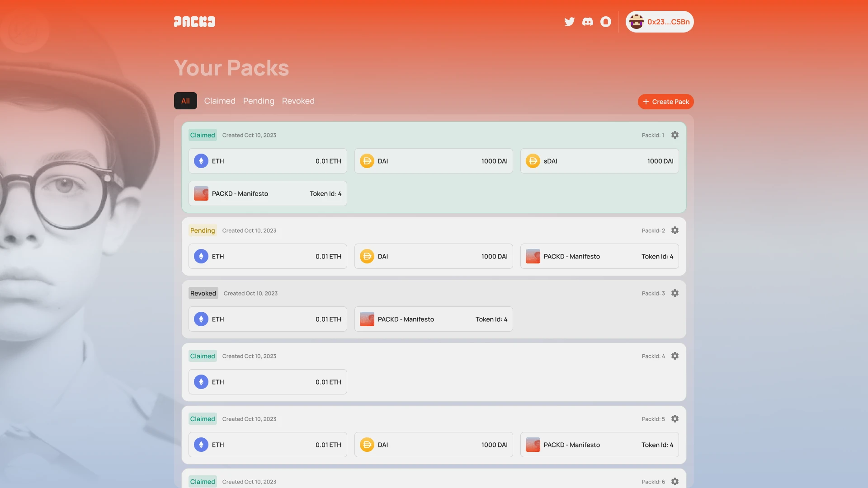Click the DAI token icon in Pack 1
The height and width of the screenshot is (488, 868).
(x=367, y=161)
